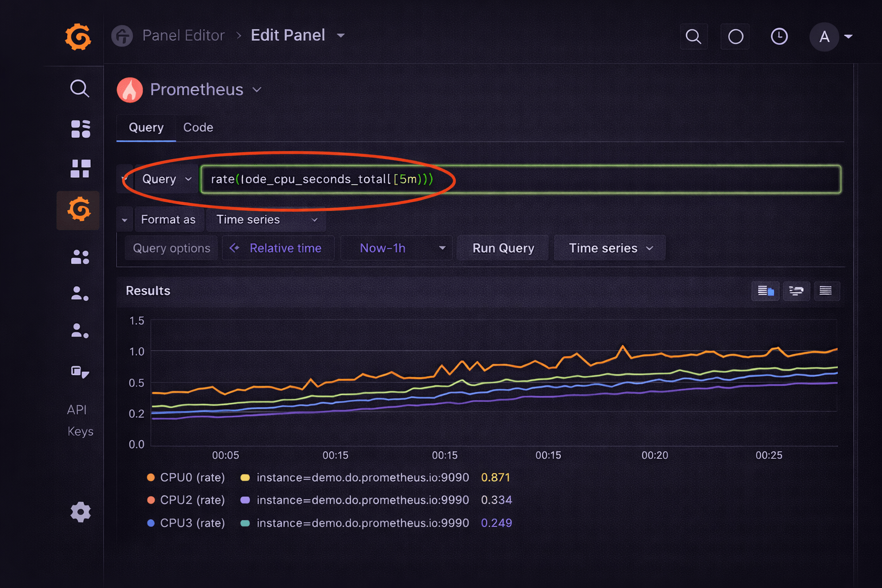
Task: Select instance demo.do.prometheus.io:9090 legend entry
Action: tap(363, 477)
